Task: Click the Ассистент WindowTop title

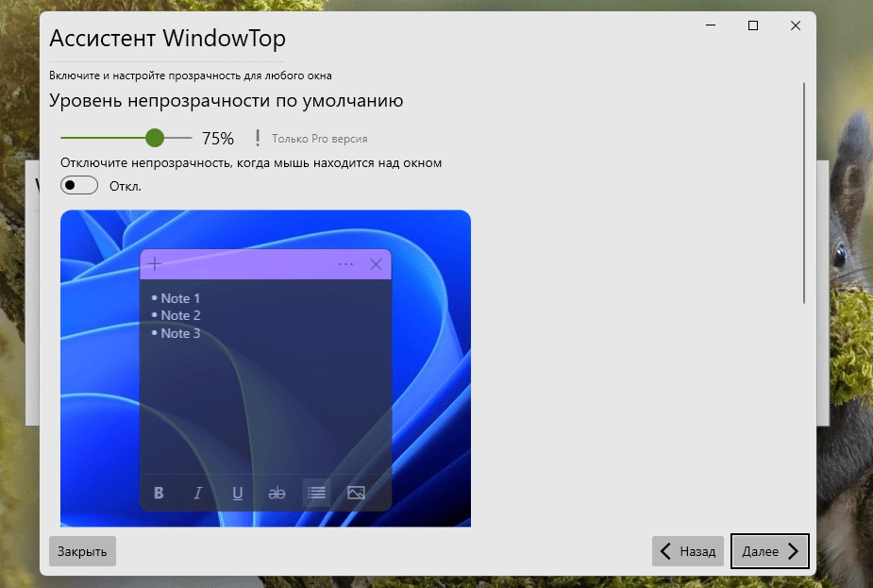Action: (168, 39)
